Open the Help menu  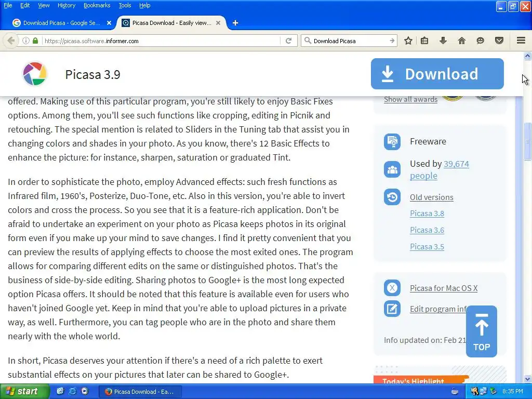click(x=145, y=5)
